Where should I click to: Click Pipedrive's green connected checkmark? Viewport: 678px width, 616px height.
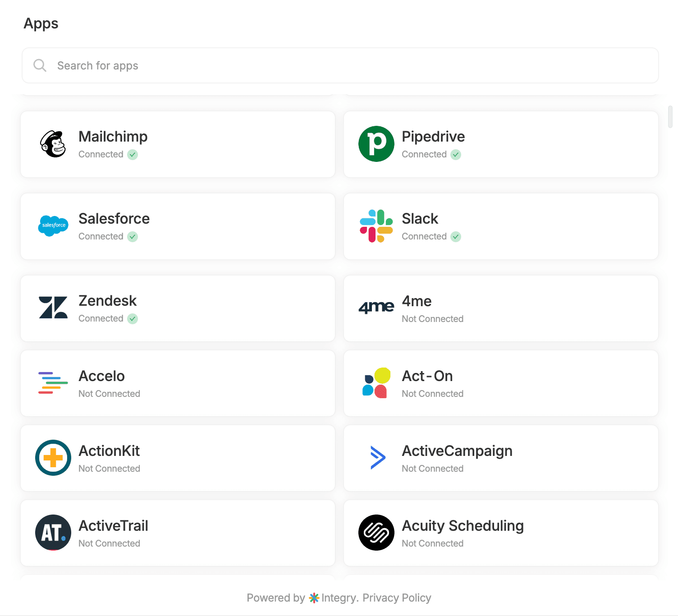(456, 155)
